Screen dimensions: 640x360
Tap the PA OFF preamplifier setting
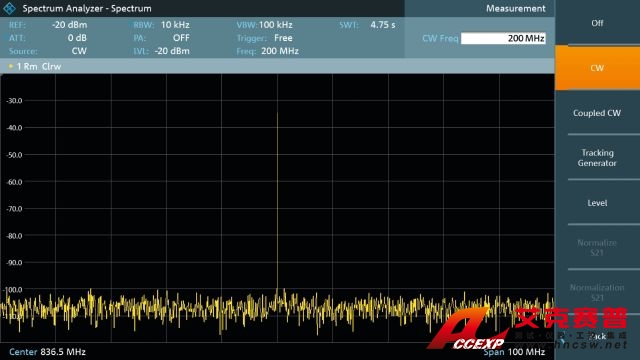162,38
